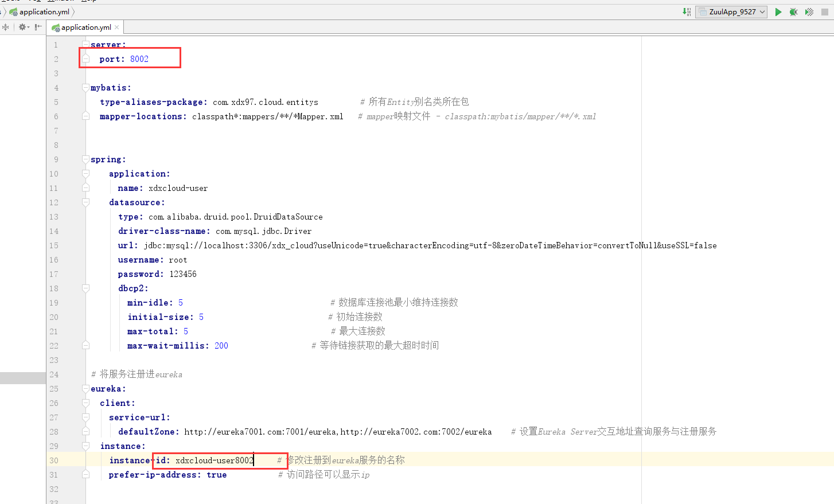
Task: Click the gray Stop icon
Action: click(825, 12)
